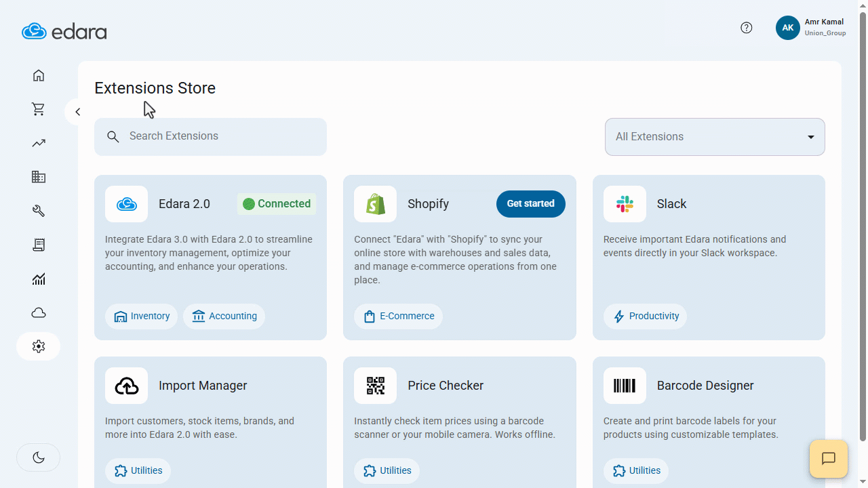Image resolution: width=868 pixels, height=488 pixels.
Task: Collapse the sidebar with the chevron arrow
Action: coord(78,112)
